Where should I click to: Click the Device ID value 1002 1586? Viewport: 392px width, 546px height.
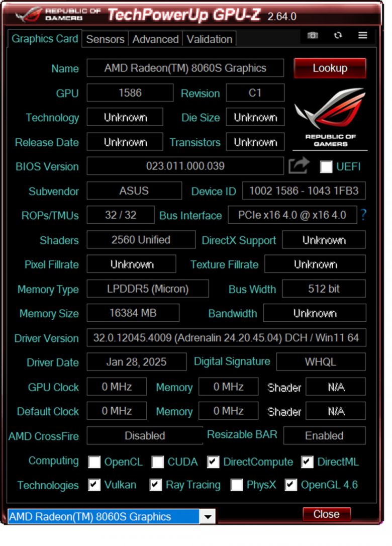(x=304, y=191)
